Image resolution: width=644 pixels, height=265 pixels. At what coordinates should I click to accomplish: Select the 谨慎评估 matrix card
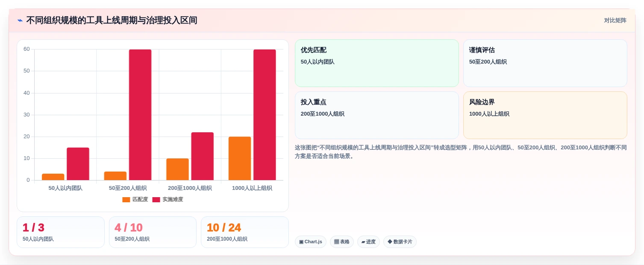click(x=545, y=63)
